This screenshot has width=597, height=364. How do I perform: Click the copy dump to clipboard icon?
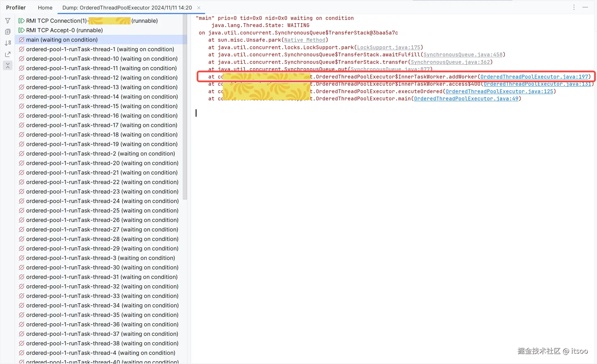[x=8, y=32]
